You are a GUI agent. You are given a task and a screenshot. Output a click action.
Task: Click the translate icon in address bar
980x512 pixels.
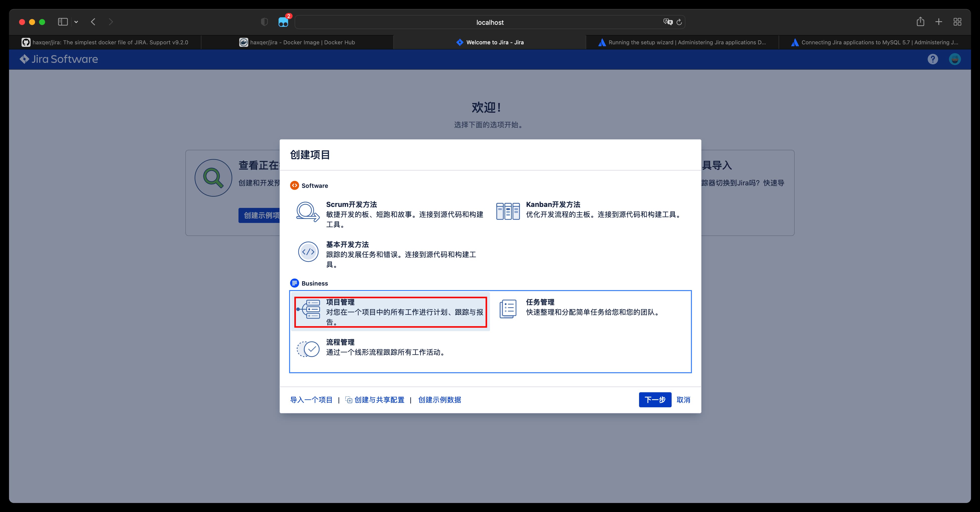click(x=668, y=22)
